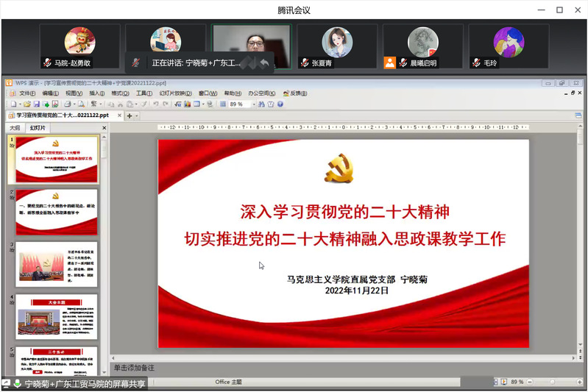Click the blue help question mark icon
The image size is (588, 392).
point(280,104)
